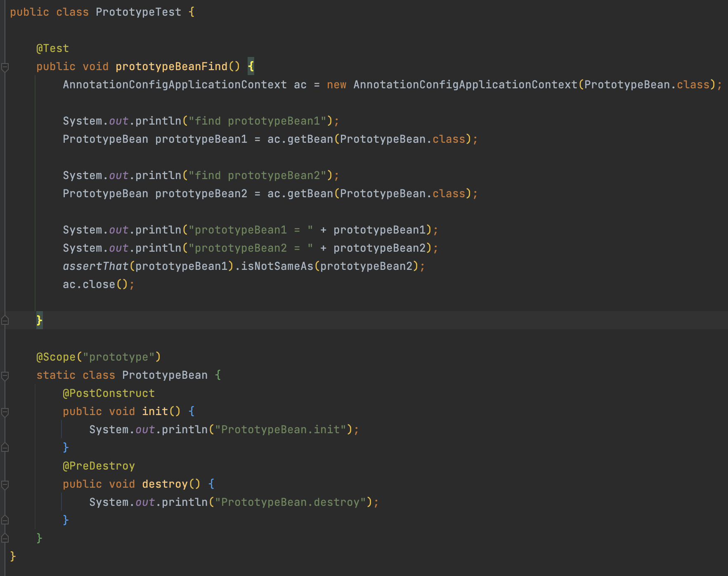Screen dimensions: 728x576
Task: Click the destroy method name
Action: [165, 484]
